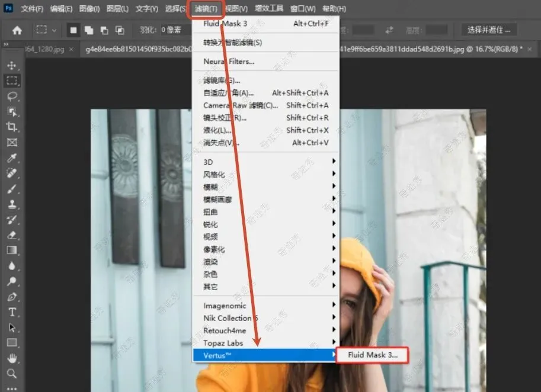Open the 编辑(E) menu
The image size is (541, 392).
61,9
